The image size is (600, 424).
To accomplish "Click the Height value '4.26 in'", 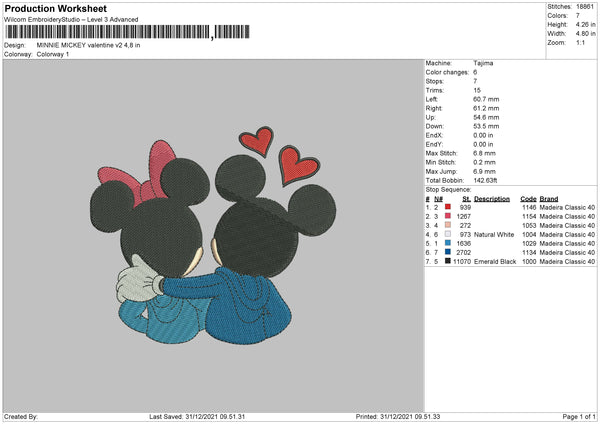I will pos(585,24).
